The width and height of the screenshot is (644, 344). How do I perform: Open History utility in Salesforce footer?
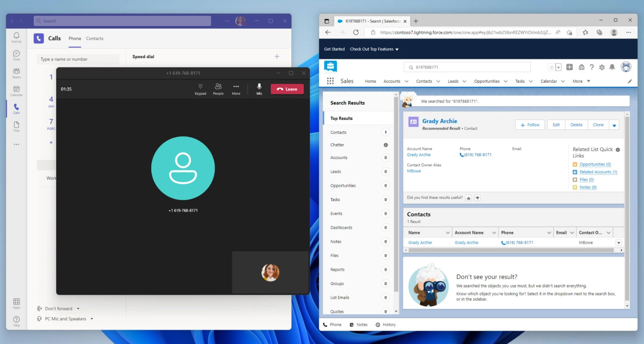pos(385,325)
